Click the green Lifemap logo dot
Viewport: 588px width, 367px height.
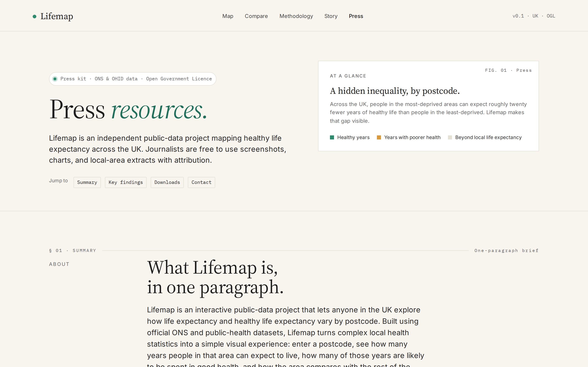tap(35, 17)
